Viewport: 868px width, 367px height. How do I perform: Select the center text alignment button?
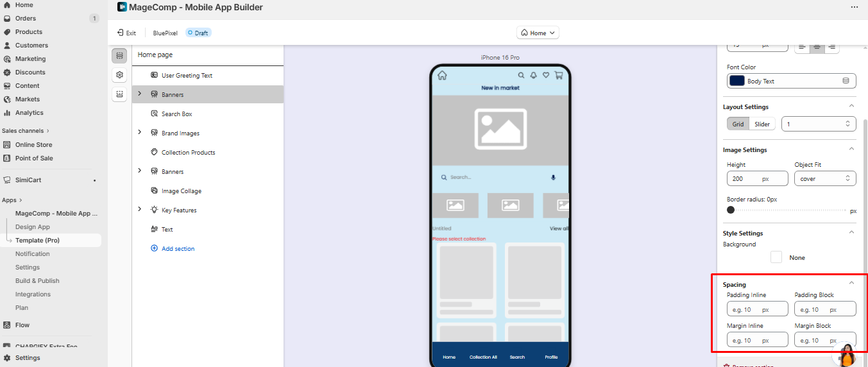pyautogui.click(x=817, y=46)
